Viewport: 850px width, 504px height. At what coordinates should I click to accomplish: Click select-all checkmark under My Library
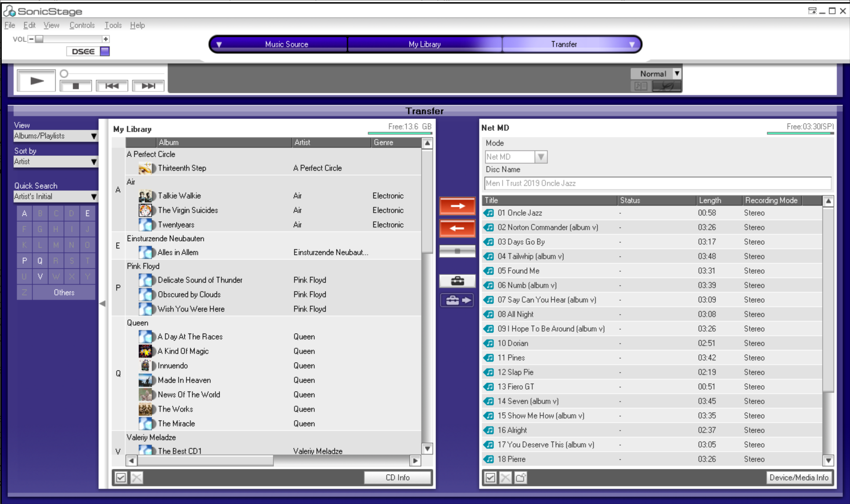tap(121, 477)
